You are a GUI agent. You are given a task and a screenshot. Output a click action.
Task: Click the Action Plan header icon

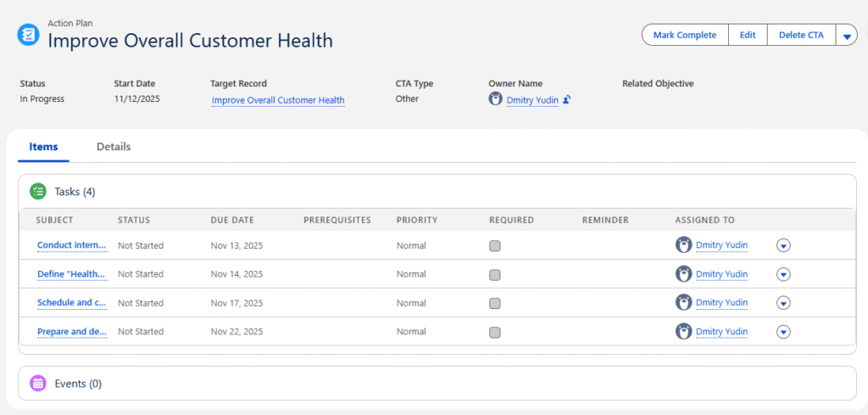(29, 35)
